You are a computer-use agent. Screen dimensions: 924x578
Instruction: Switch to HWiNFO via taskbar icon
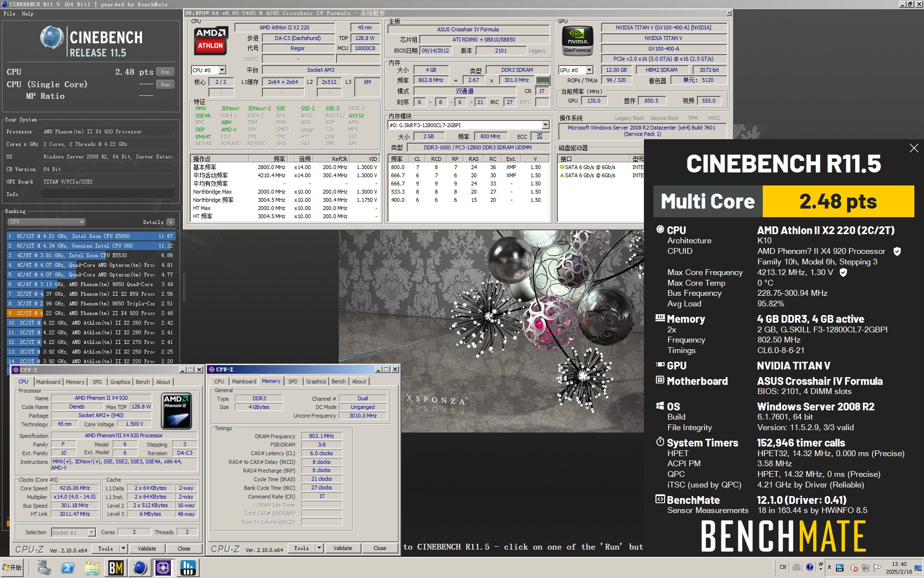187,568
